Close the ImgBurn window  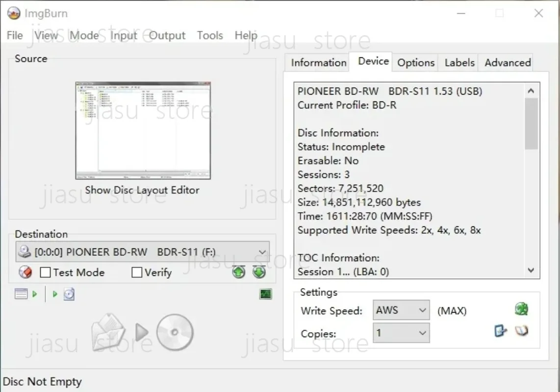[x=538, y=13]
